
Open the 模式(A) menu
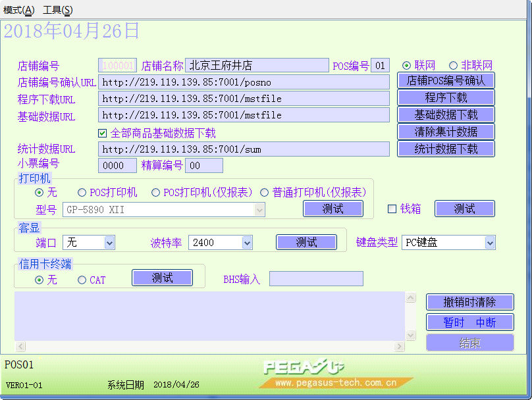pyautogui.click(x=20, y=11)
